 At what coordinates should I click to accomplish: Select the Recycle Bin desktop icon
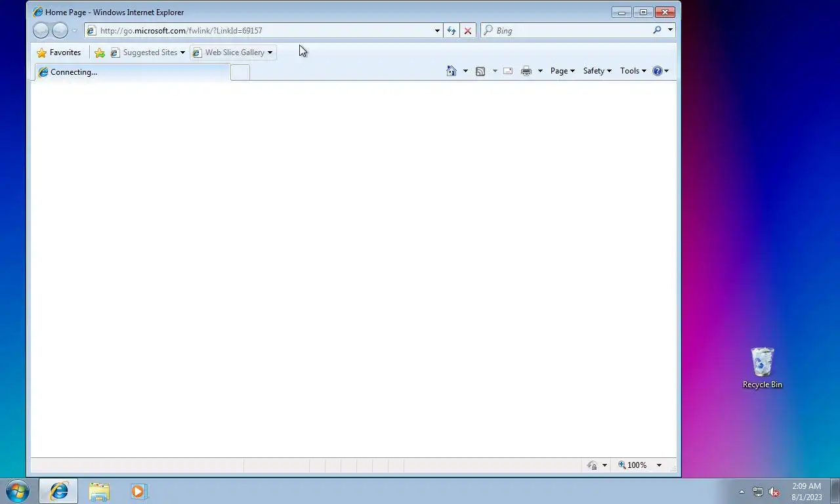coord(763,368)
